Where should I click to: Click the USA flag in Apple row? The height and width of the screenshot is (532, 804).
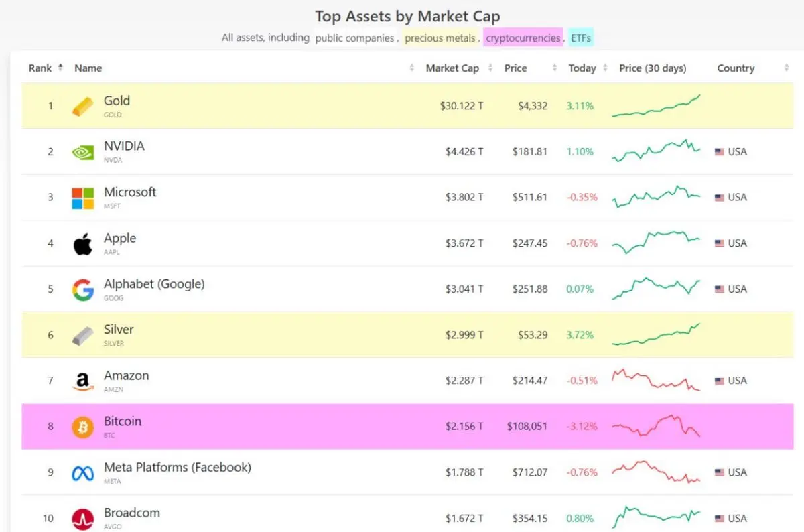click(720, 243)
